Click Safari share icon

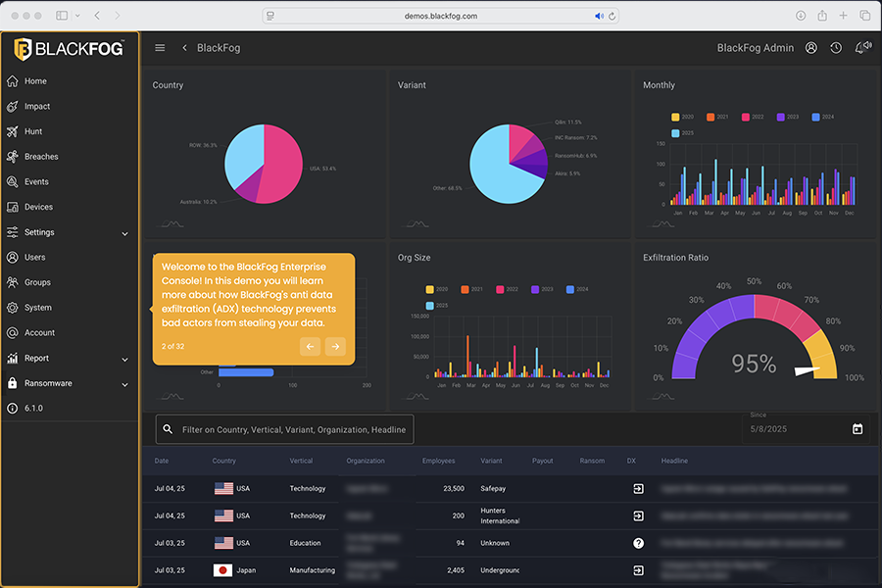pos(822,16)
